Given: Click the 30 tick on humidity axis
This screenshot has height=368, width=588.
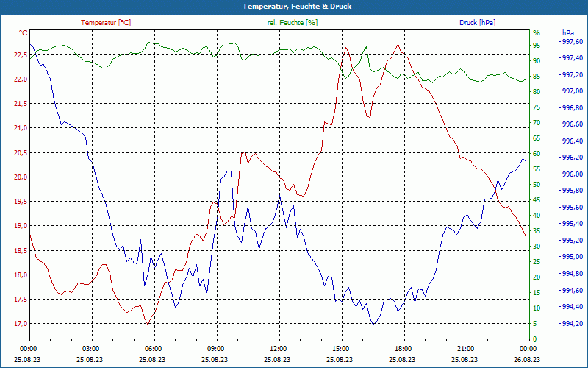Looking at the screenshot, I should [537, 247].
